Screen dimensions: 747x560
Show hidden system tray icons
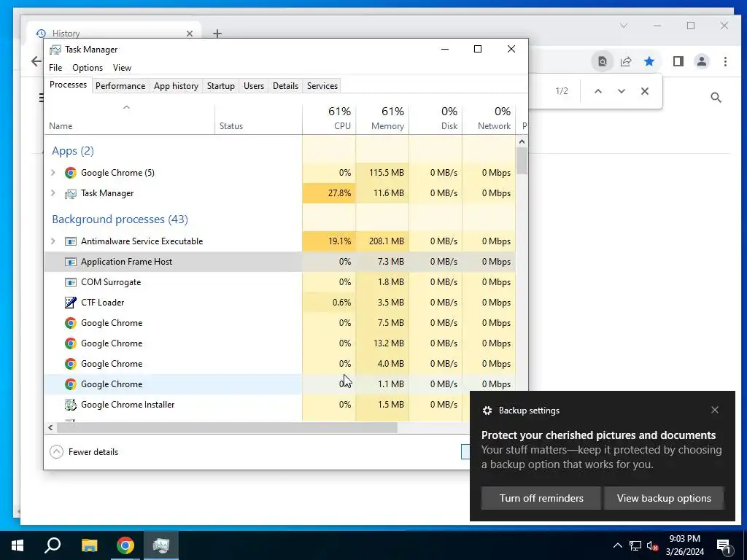617,545
